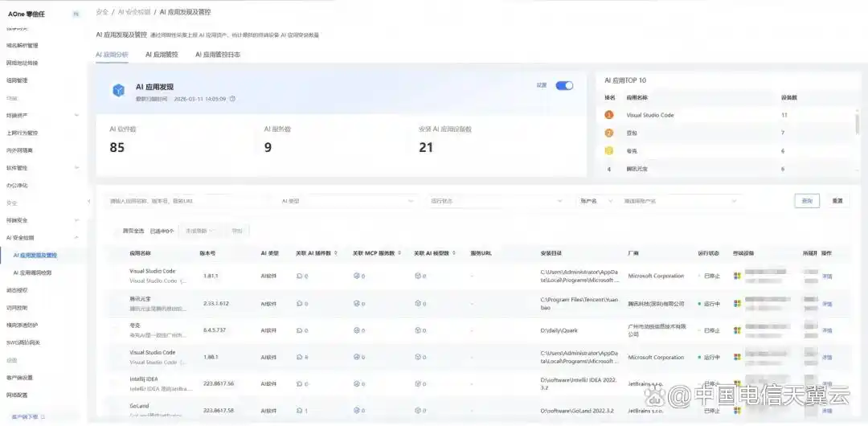This screenshot has height=426, width=868.
Task: Click the 查询 search button
Action: point(807,201)
